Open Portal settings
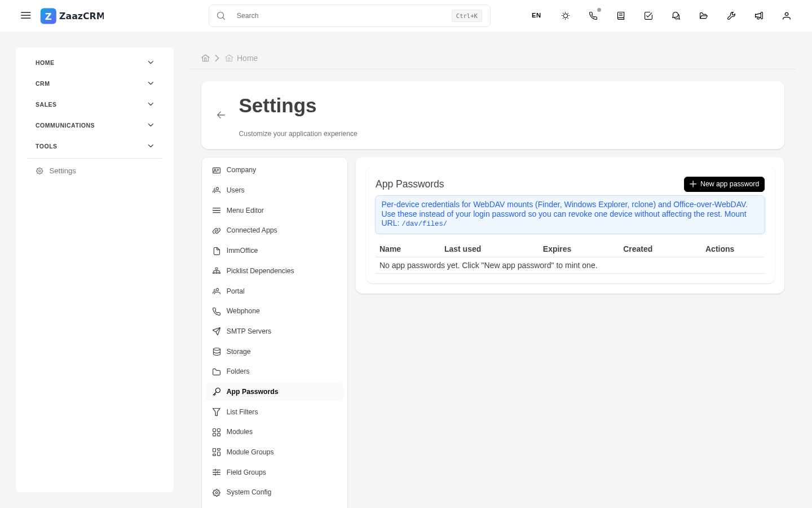Screen dimensions: 812x508 pos(275,291)
